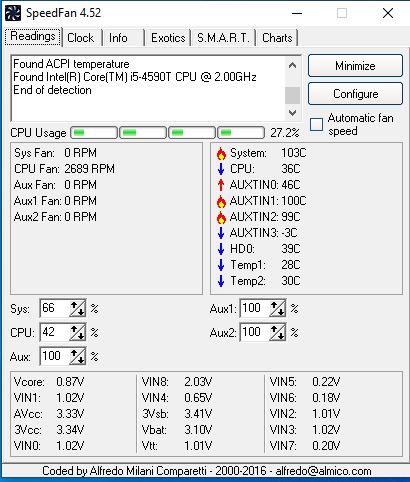Click the Aux speed input field

pyautogui.click(x=54, y=356)
